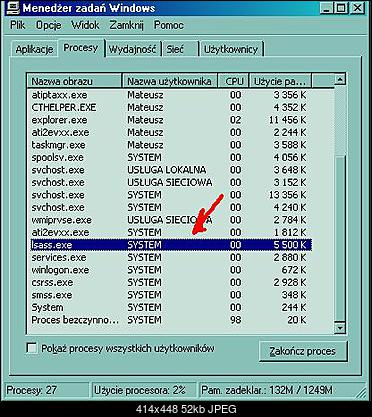Click the scrollbar down arrow

[x=340, y=328]
